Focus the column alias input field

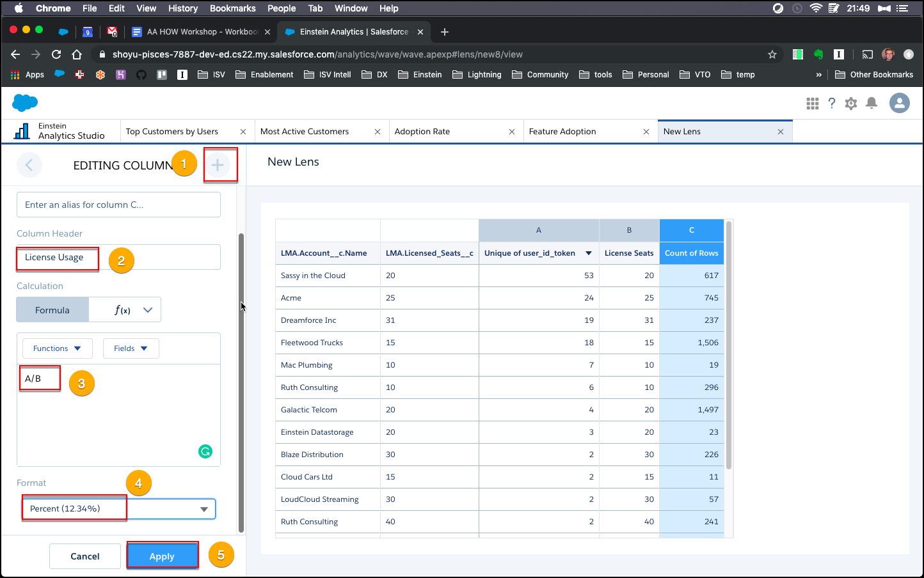pyautogui.click(x=118, y=205)
